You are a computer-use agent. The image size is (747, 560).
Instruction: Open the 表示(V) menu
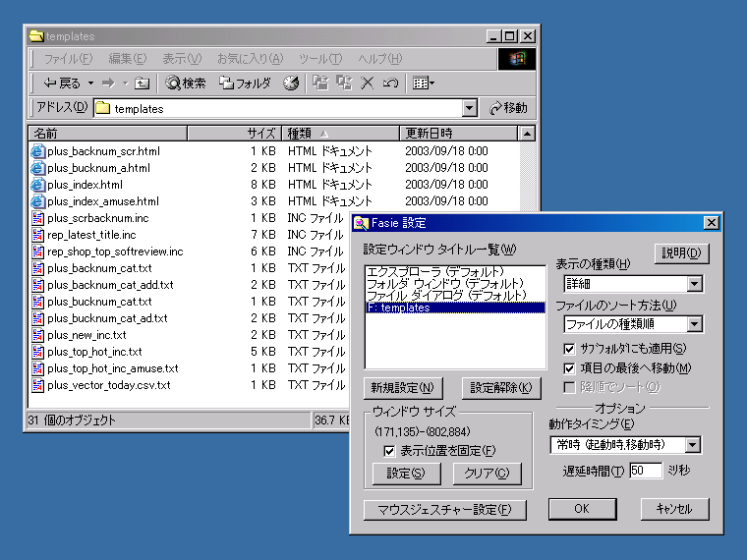tap(182, 59)
